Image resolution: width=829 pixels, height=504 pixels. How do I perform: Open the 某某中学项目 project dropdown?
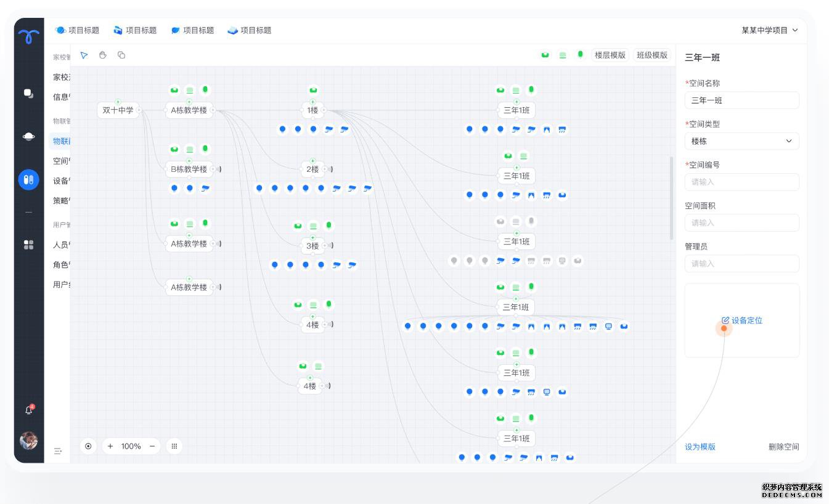tap(769, 30)
